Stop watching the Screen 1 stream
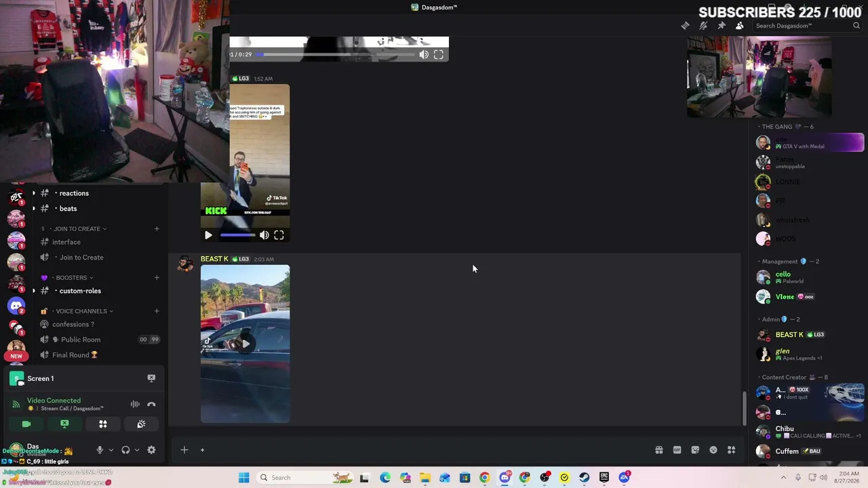 (x=151, y=378)
